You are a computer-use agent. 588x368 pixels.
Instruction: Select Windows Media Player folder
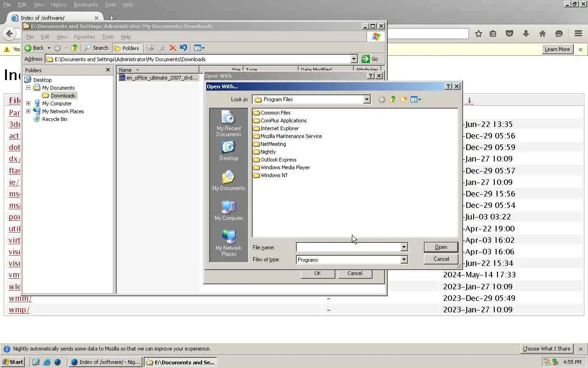[x=282, y=167]
